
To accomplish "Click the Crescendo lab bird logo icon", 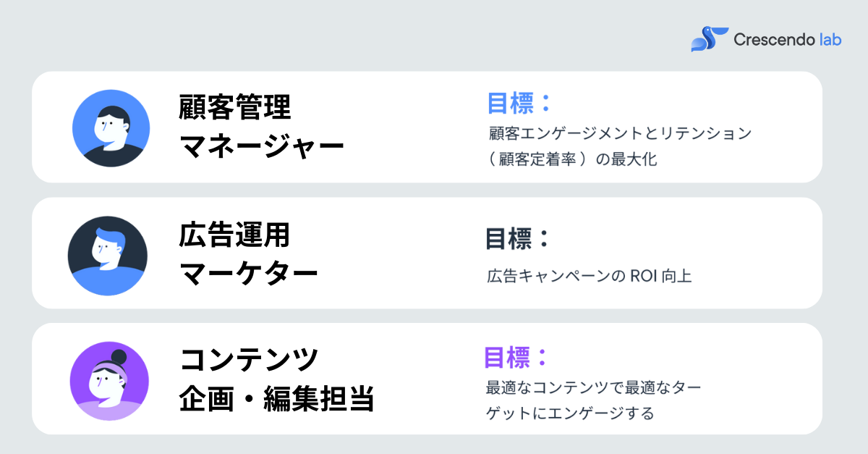I will 709,38.
